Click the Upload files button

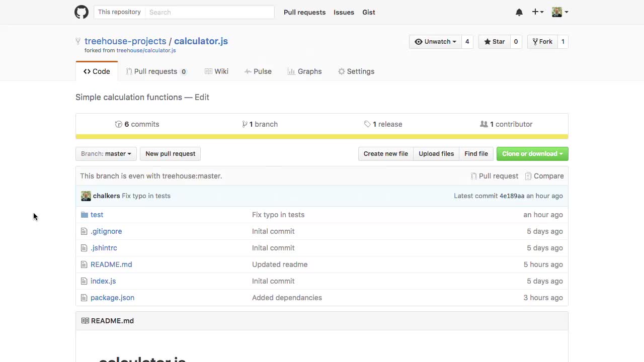click(x=436, y=154)
